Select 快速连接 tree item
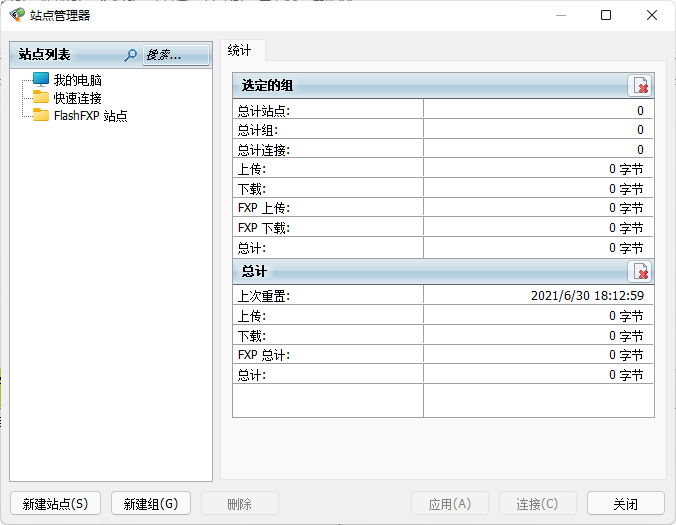676x525 pixels. (78, 98)
